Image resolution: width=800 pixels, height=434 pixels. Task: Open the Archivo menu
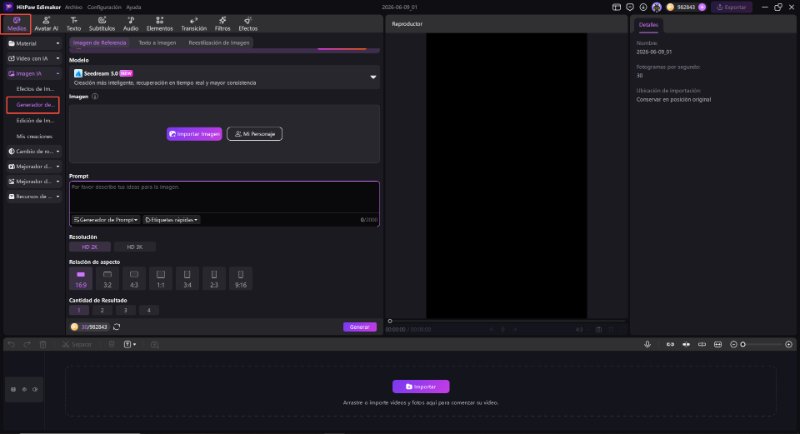73,7
